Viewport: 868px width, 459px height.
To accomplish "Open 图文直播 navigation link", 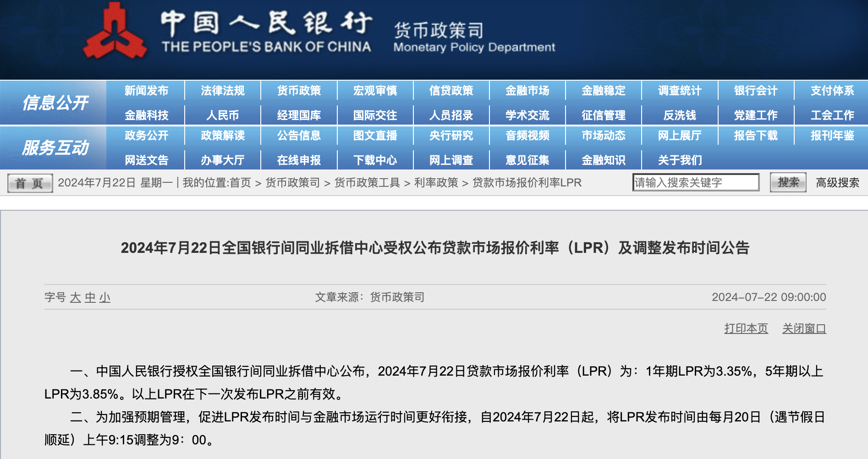I will pos(375,136).
